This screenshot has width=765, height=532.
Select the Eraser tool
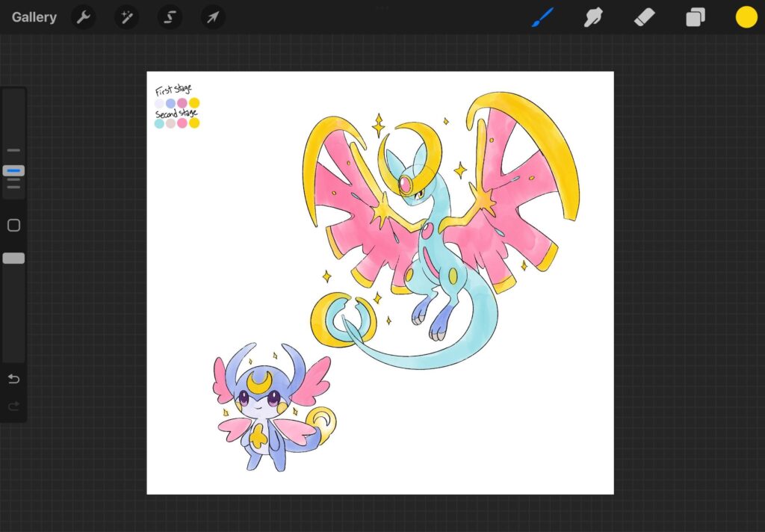(644, 18)
